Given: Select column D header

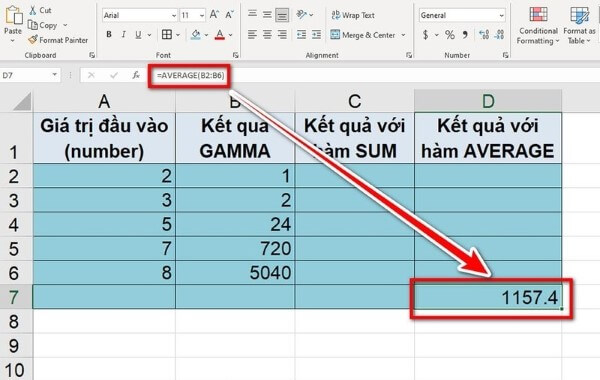Looking at the screenshot, I should tap(488, 101).
